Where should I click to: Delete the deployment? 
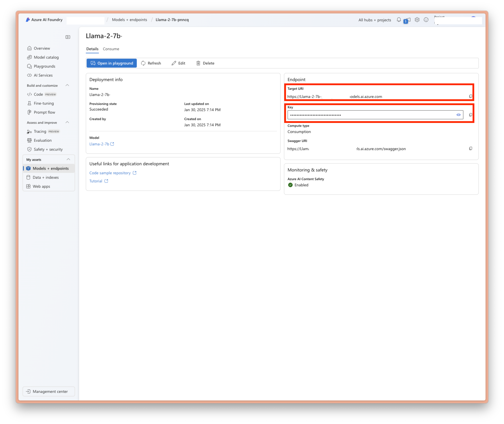[x=205, y=63]
